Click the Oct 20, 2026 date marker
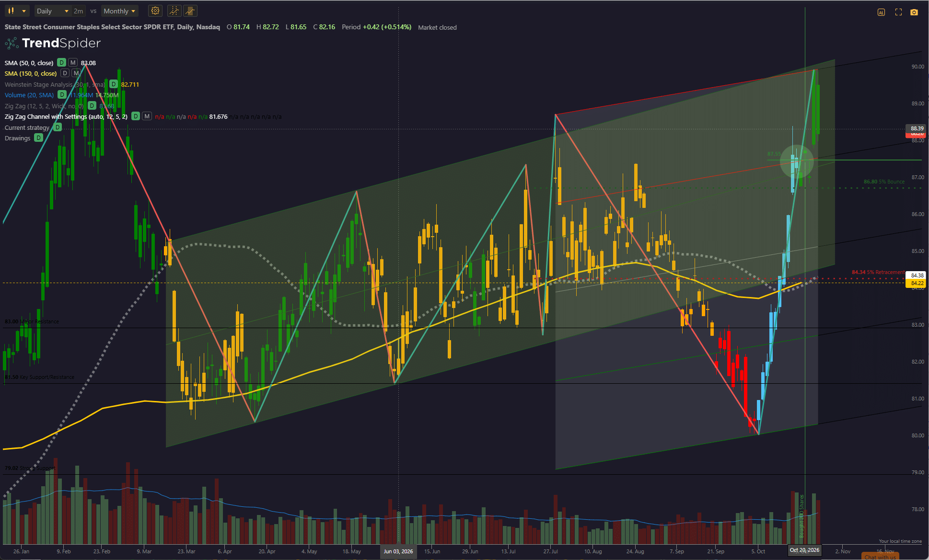 pos(804,550)
